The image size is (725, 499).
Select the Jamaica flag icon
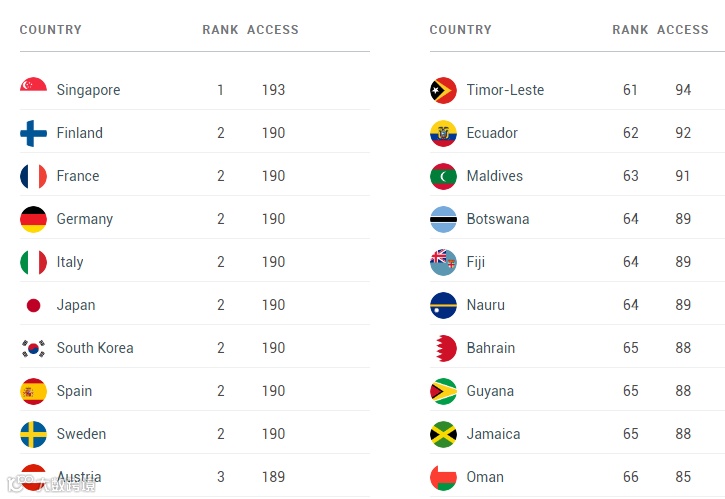pyautogui.click(x=443, y=434)
